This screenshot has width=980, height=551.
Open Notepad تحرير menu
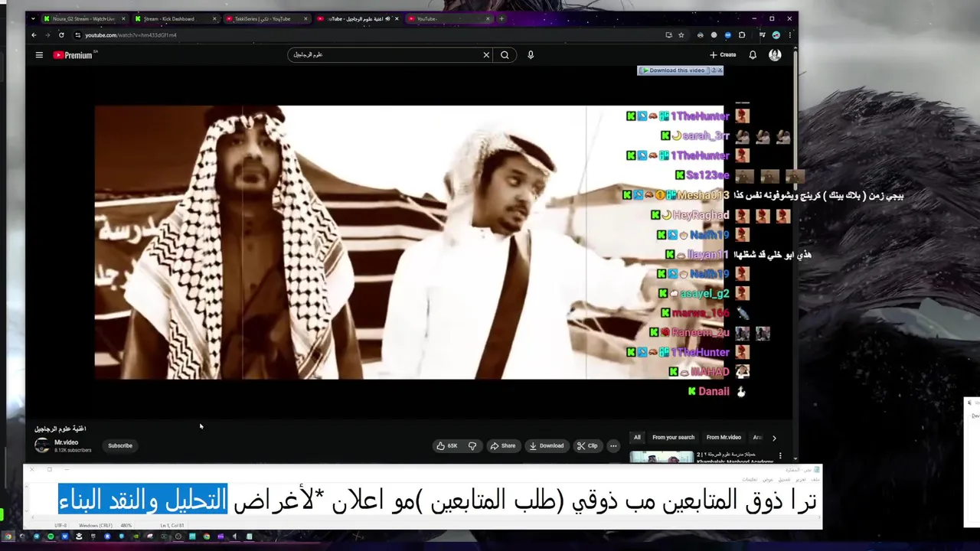pyautogui.click(x=801, y=480)
